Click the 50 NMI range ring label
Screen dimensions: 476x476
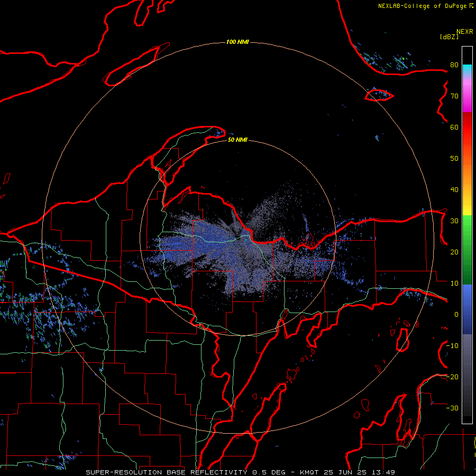click(237, 140)
